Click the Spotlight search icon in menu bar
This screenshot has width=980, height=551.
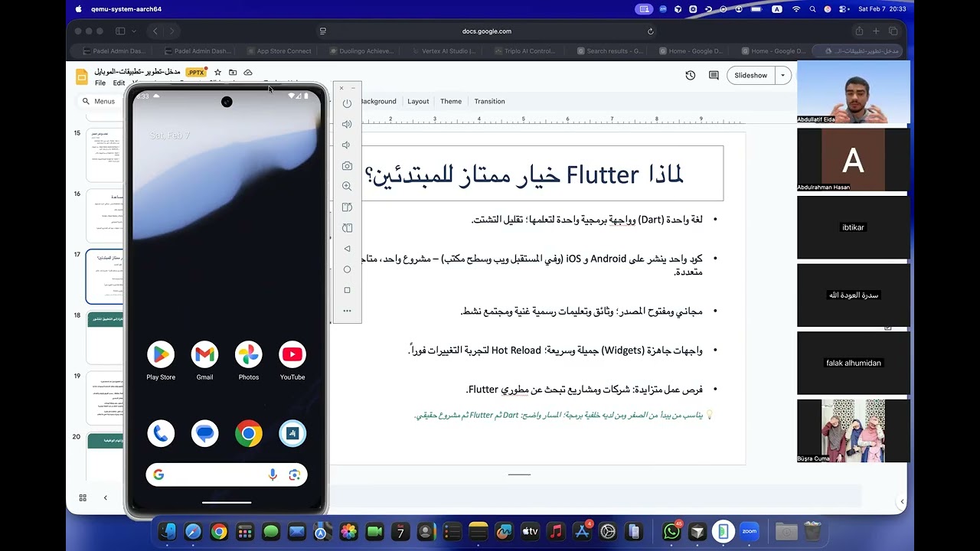(x=812, y=9)
